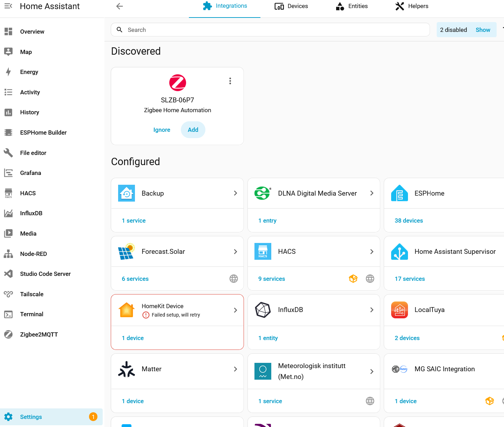This screenshot has height=427, width=504.
Task: Open the ESPHome integration card title
Action: (429, 193)
